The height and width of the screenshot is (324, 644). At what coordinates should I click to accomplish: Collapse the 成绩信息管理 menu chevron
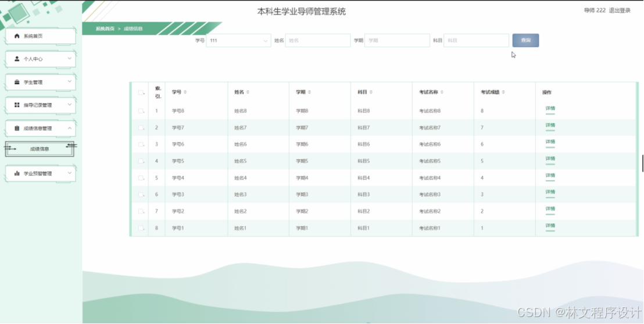tap(69, 128)
